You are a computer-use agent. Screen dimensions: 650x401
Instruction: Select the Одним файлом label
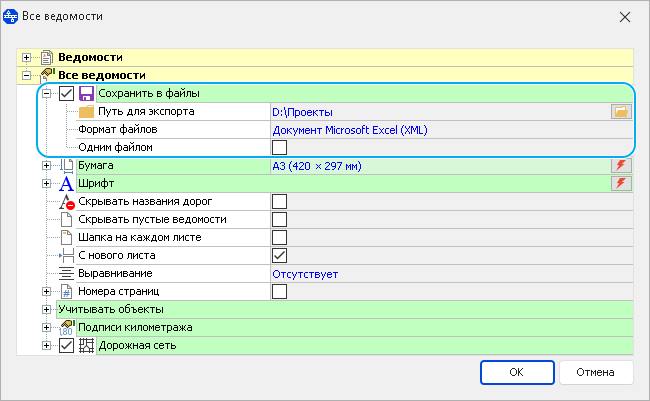click(x=116, y=147)
